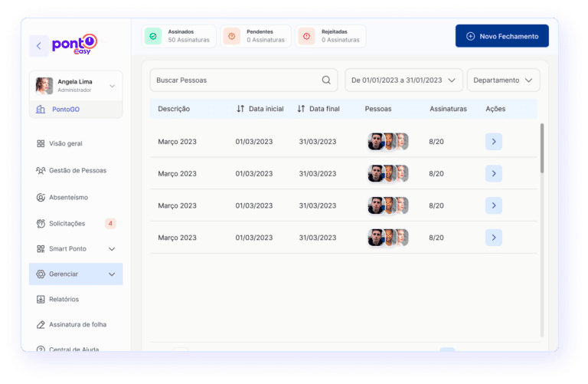Click 8/20 in fourth row
The image size is (588, 384).
pos(436,238)
